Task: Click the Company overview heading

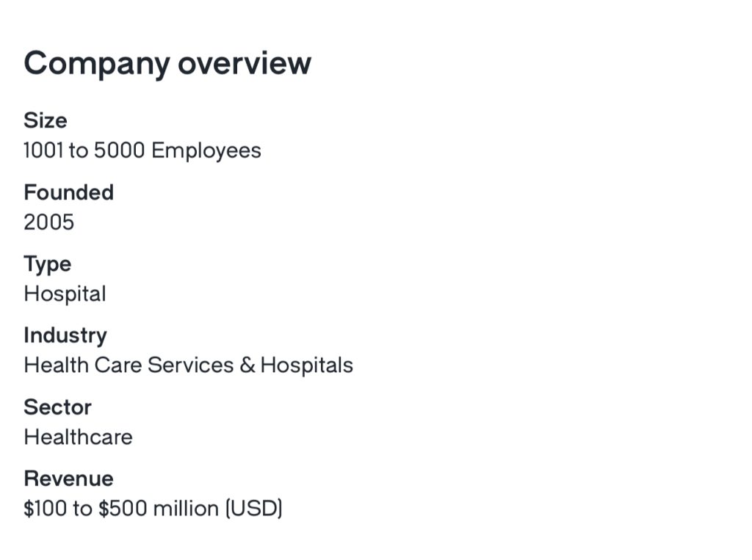Action: pos(167,64)
